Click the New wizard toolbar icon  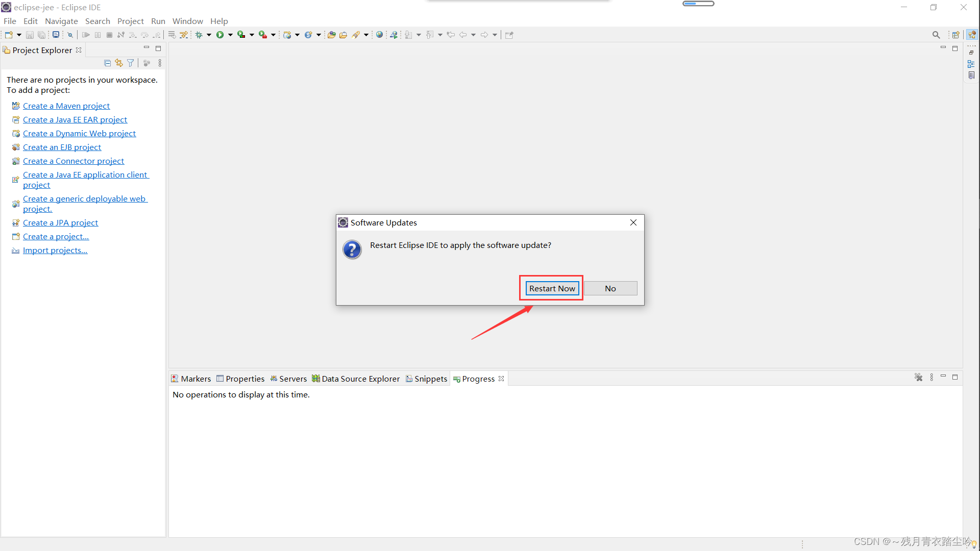click(9, 35)
